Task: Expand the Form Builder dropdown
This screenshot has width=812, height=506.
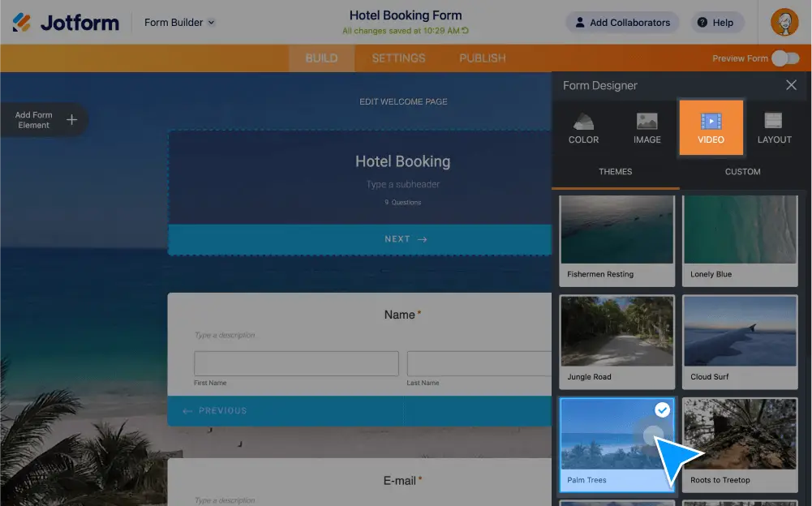Action: (x=178, y=22)
